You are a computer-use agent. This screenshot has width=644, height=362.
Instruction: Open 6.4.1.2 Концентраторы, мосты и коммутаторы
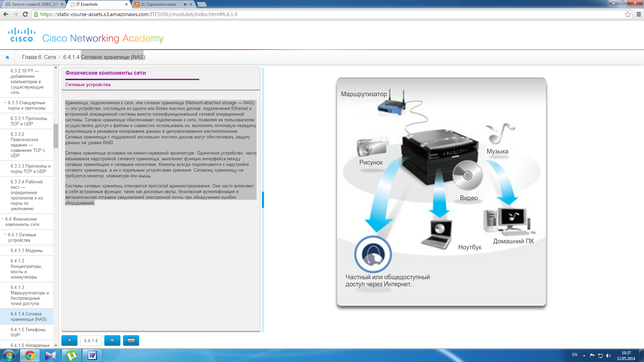click(x=27, y=269)
